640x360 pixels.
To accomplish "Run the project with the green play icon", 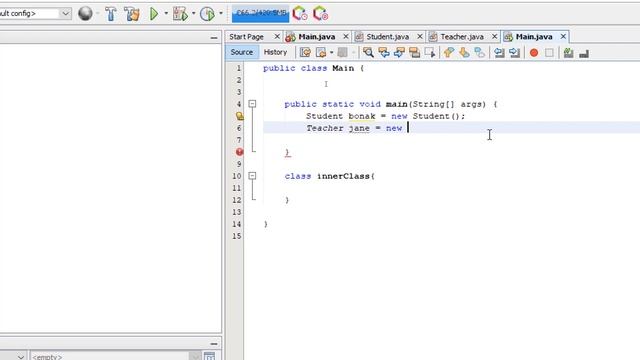I will [x=154, y=13].
